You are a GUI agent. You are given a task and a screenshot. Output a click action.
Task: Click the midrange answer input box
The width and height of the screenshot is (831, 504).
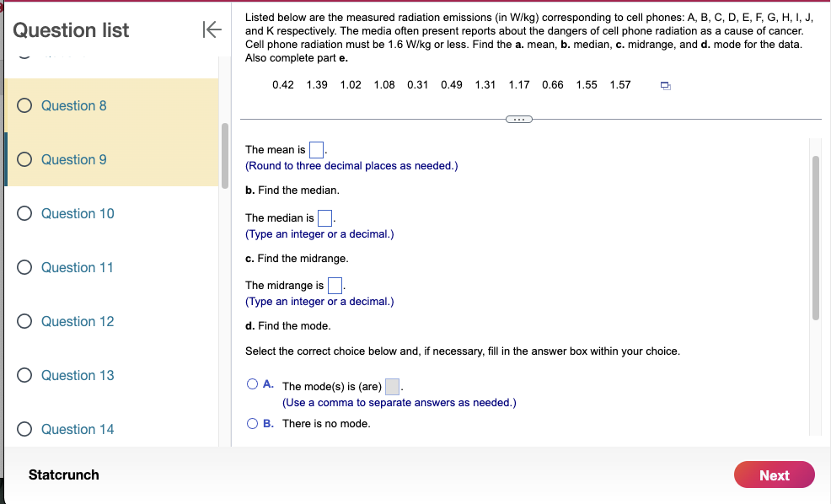click(334, 285)
